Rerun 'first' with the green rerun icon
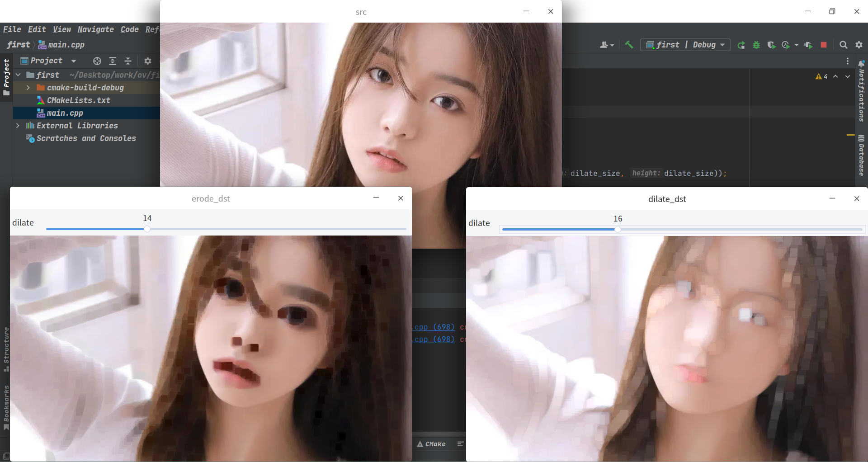The width and height of the screenshot is (868, 462). (741, 45)
